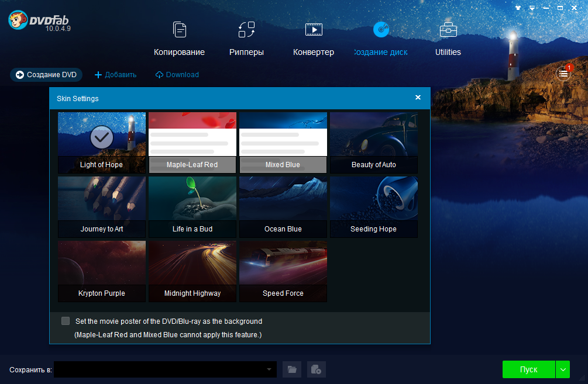The height and width of the screenshot is (384, 588).
Task: Click the Добавить button
Action: pos(115,75)
